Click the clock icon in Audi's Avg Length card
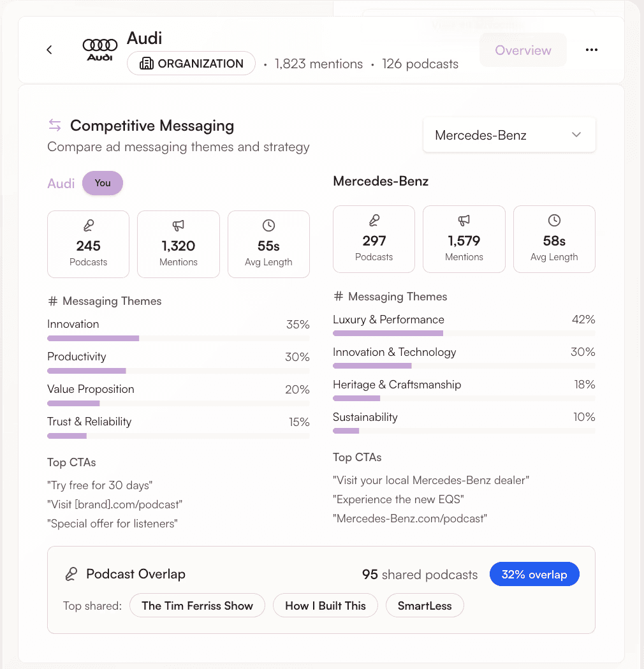 [x=268, y=225]
